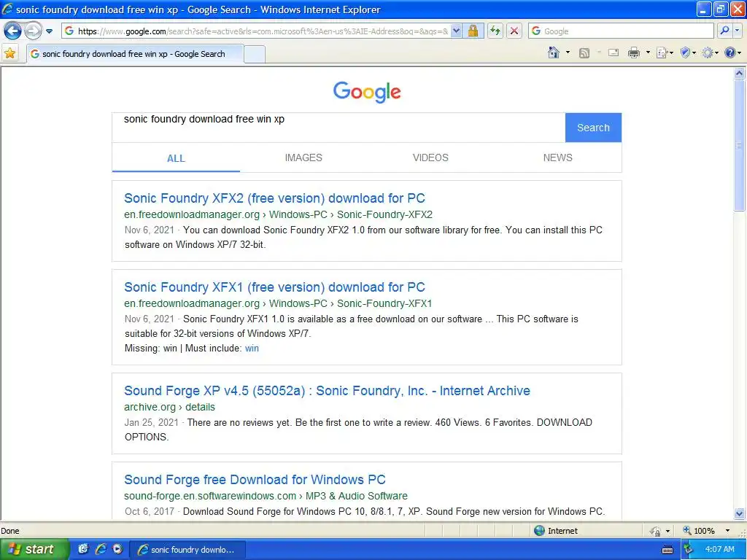Click the vertical scrollbar down arrow
Screen dimensions: 747x560
point(740,513)
